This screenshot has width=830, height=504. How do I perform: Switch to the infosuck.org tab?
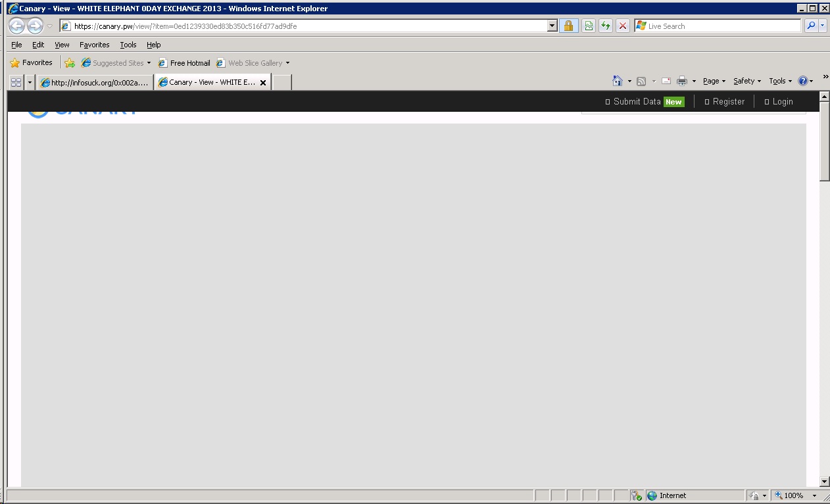95,82
